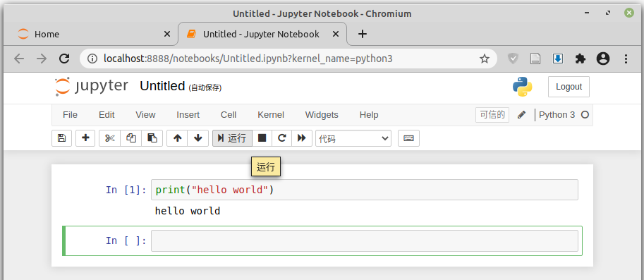Open the Kernel menu
Image resolution: width=644 pixels, height=280 pixels.
[x=271, y=115]
